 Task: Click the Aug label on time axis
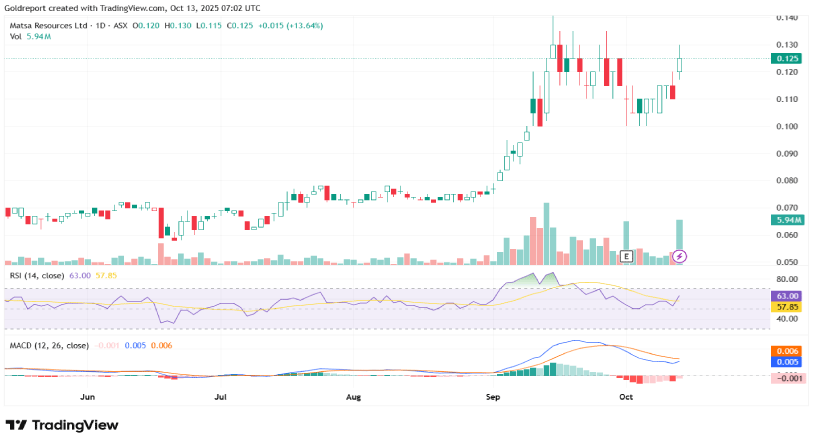click(353, 397)
